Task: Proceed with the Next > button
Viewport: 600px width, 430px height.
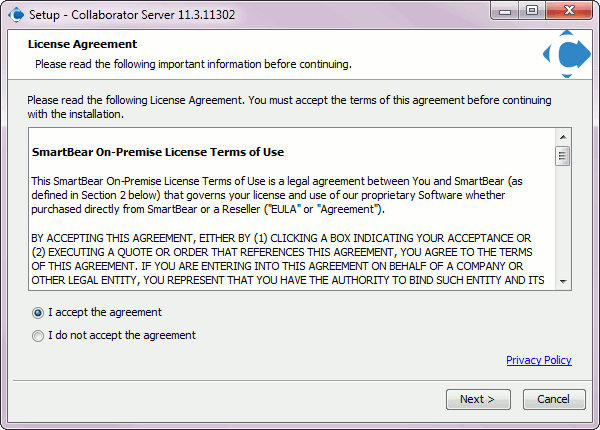Action: [x=478, y=399]
